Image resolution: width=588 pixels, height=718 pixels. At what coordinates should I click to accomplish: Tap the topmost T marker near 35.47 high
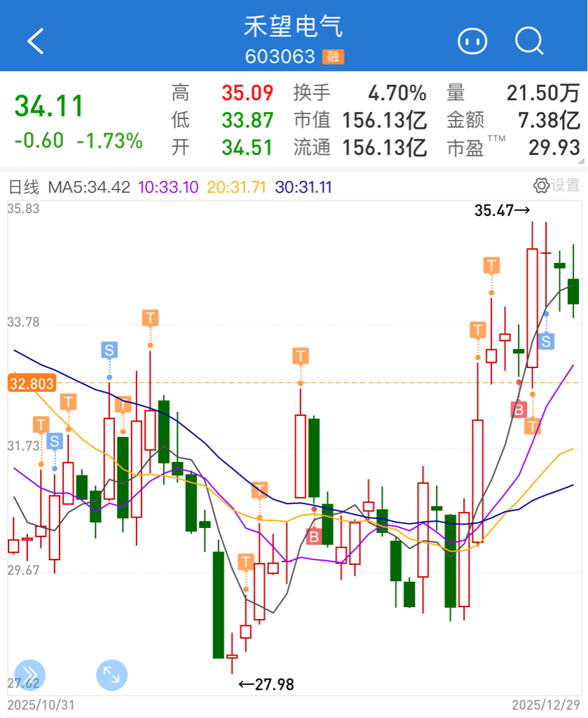(x=491, y=266)
